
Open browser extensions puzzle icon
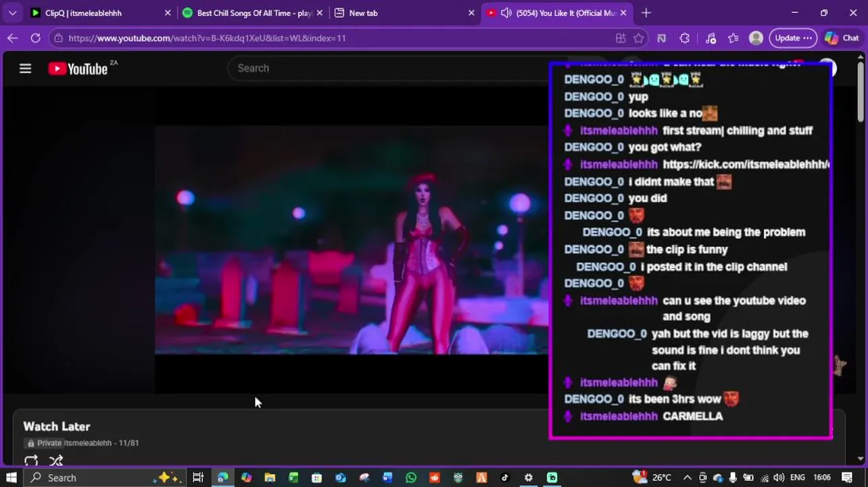click(x=685, y=38)
